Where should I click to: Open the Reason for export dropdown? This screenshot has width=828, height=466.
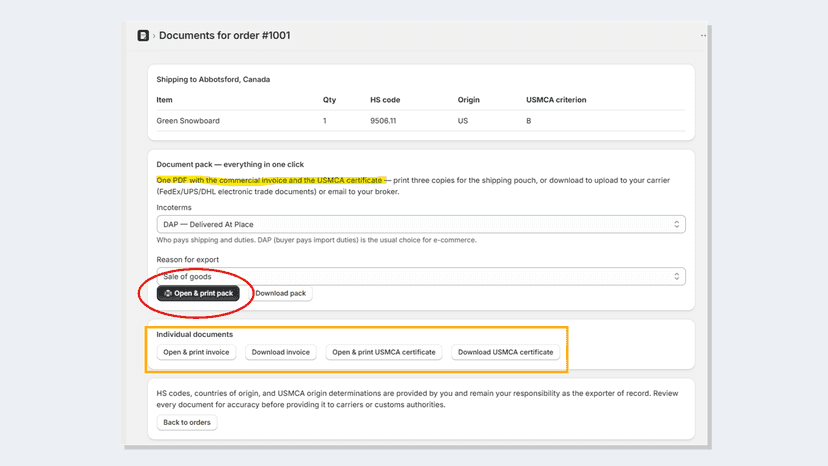click(421, 276)
